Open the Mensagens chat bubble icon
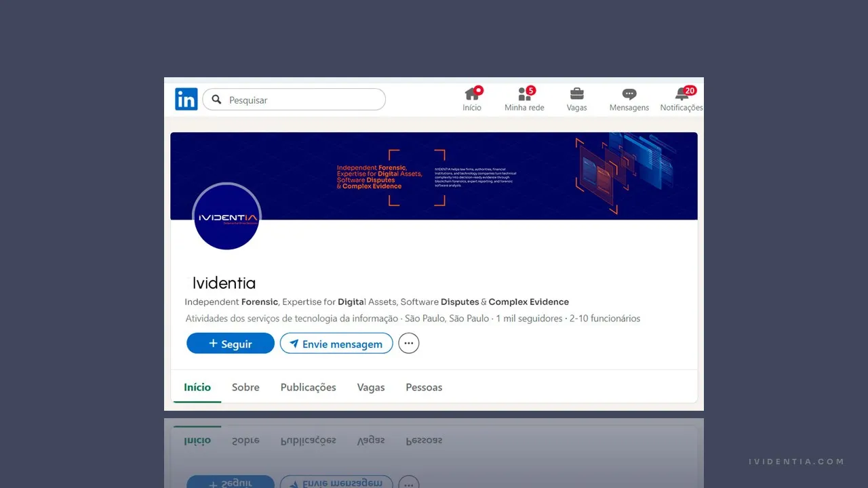Image resolution: width=868 pixels, height=488 pixels. [629, 94]
